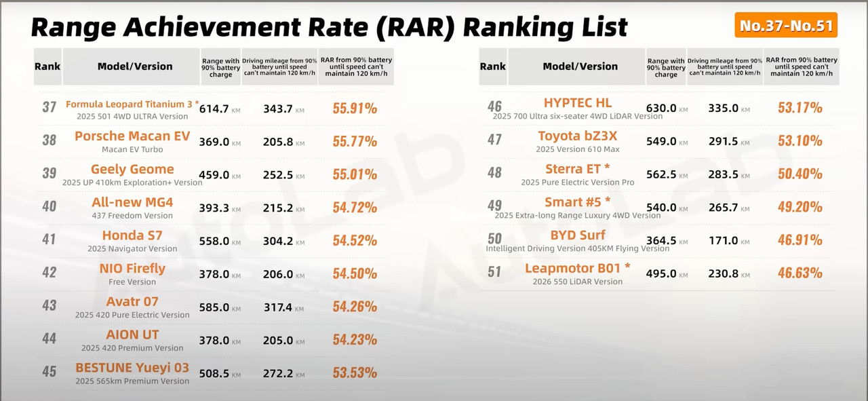Screen dimensions: 868x401
Task: Click the 55.91% RAR value
Action: pyautogui.click(x=355, y=108)
